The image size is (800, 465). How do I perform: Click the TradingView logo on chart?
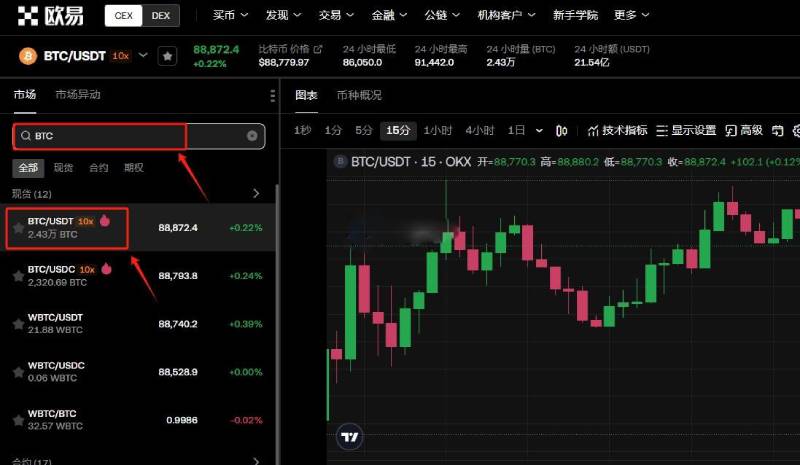350,437
